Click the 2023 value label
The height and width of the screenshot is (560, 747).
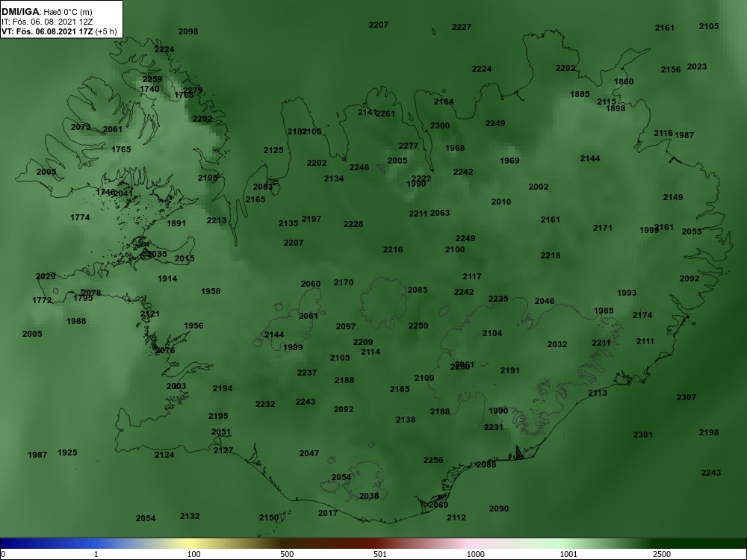697,66
